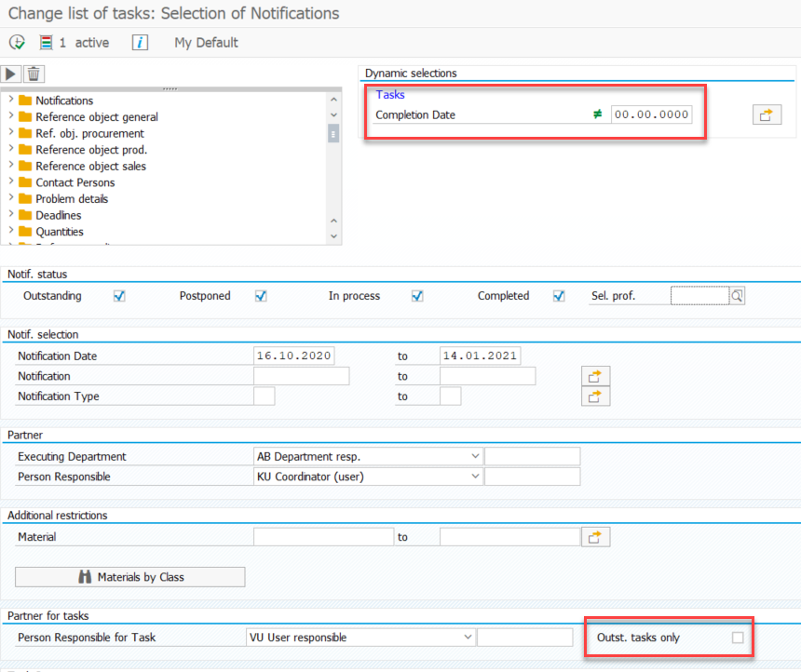Image resolution: width=801 pixels, height=672 pixels.
Task: Click the trash icon above the field tree
Action: (x=34, y=74)
